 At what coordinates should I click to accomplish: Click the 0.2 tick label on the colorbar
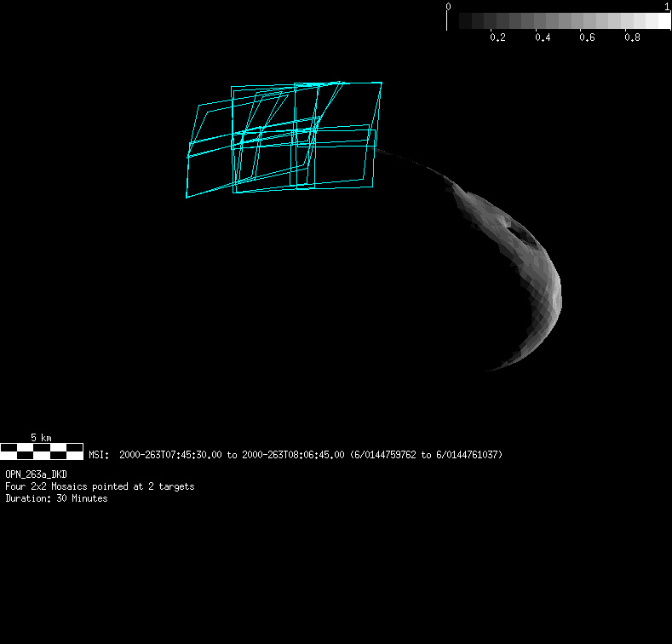498,37
